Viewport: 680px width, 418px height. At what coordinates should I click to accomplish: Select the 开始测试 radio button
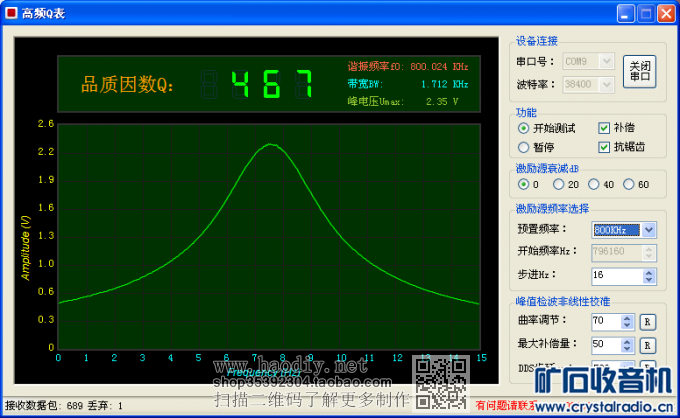coord(524,128)
